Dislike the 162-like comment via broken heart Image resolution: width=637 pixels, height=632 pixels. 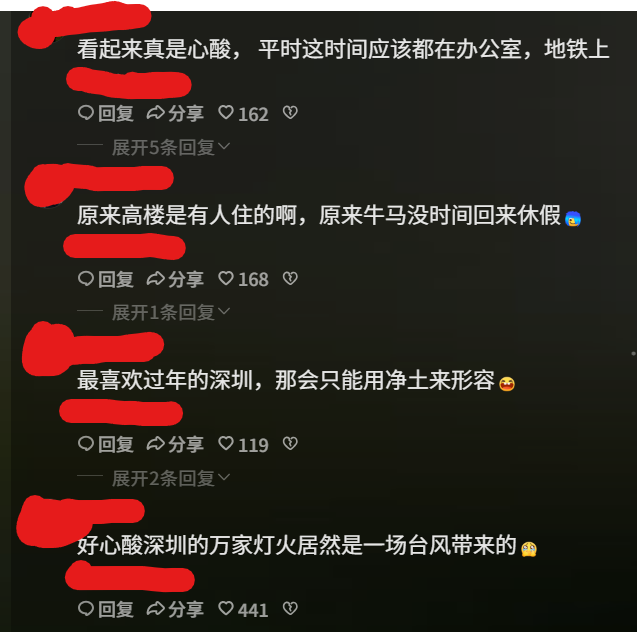click(290, 113)
